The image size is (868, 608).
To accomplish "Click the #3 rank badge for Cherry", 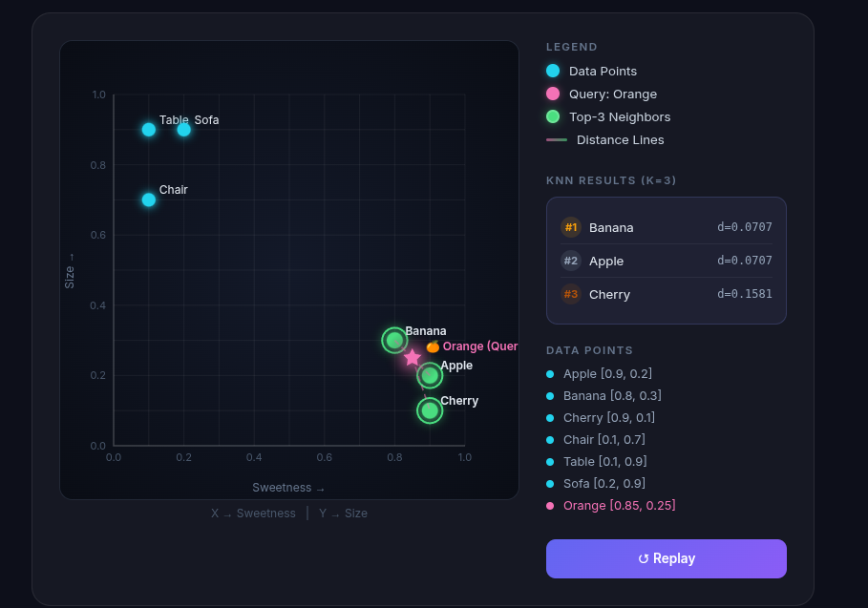I will (x=571, y=294).
